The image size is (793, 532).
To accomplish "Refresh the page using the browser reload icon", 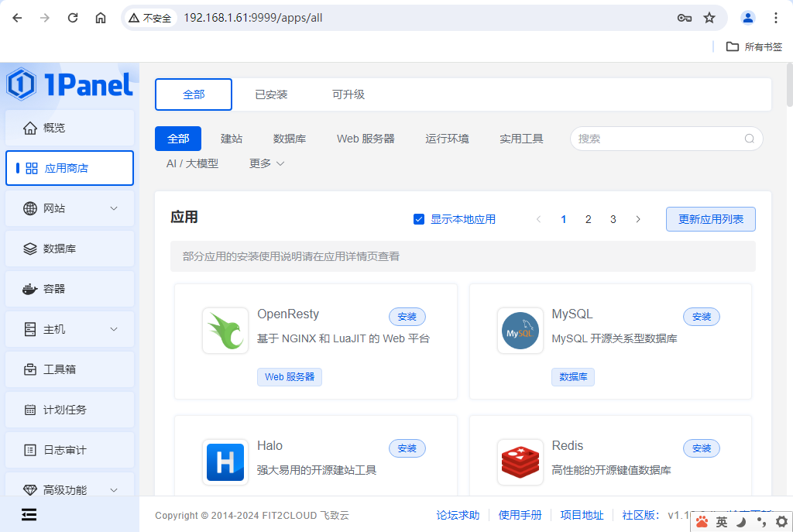I will [x=72, y=17].
